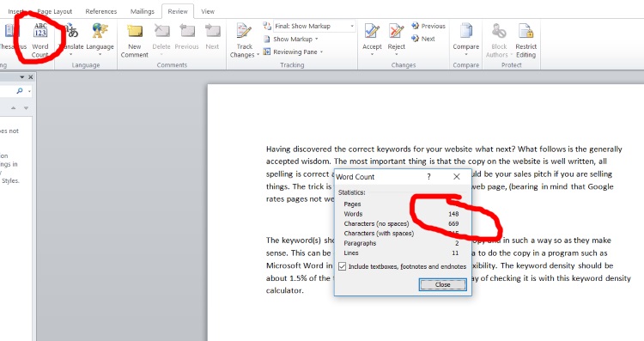Open the Compare documents icon

point(465,40)
